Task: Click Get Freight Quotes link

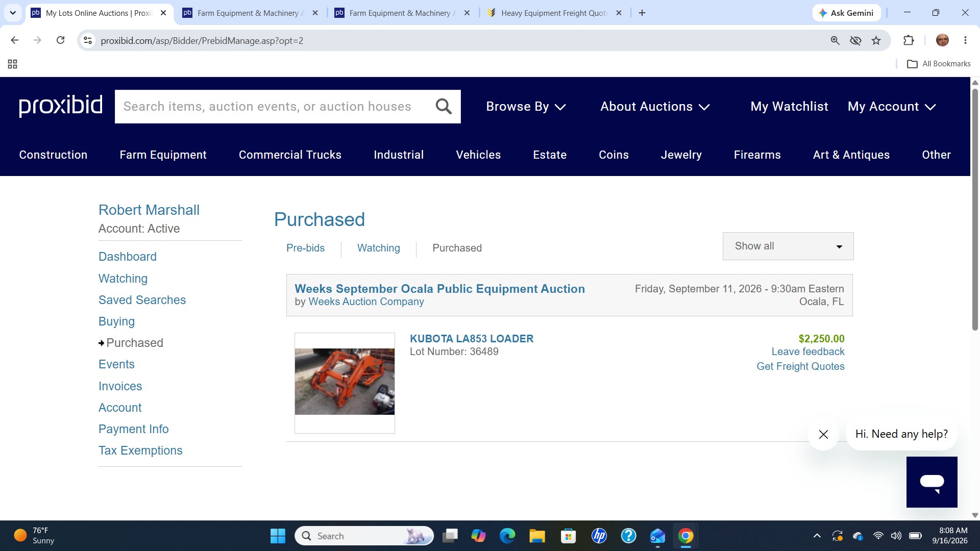Action: pos(800,366)
